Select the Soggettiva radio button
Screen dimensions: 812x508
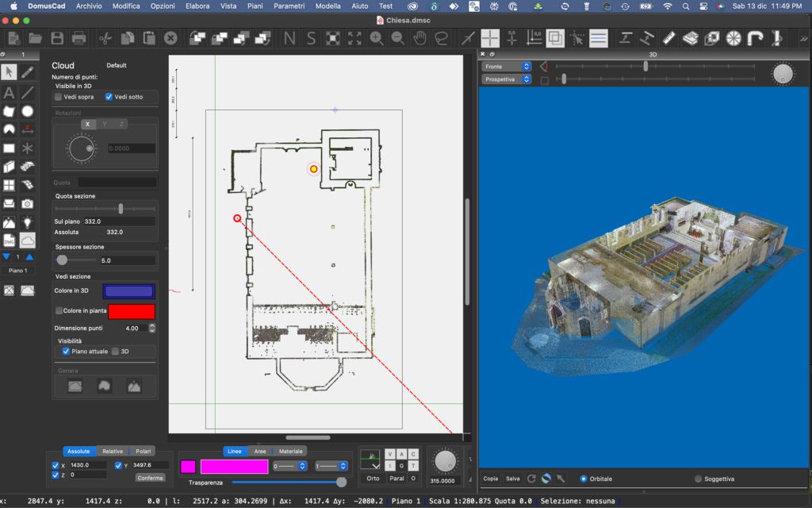pyautogui.click(x=699, y=479)
